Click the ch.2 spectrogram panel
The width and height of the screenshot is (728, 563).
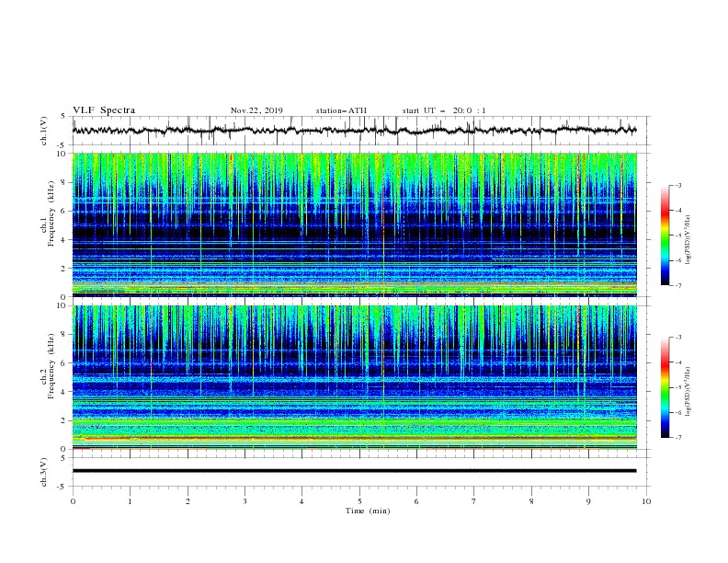(354, 377)
